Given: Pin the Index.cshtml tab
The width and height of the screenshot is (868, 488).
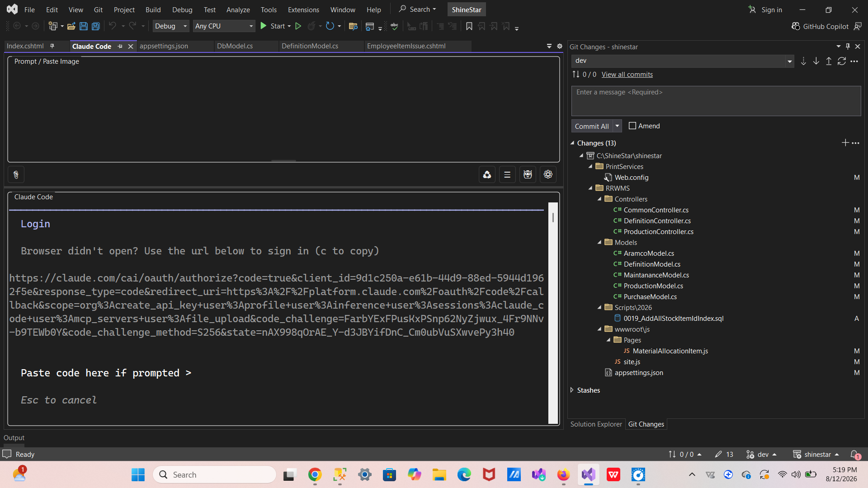Looking at the screenshot, I should point(52,46).
